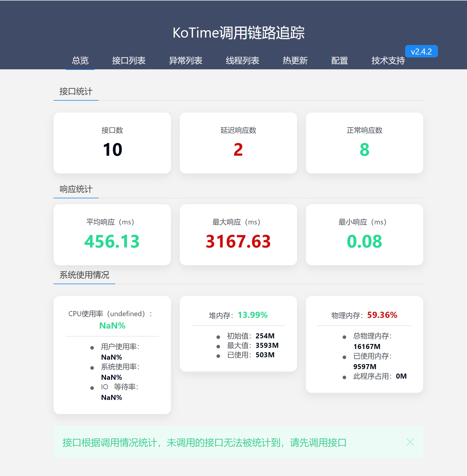Click the KoTime调用链路追踪 page title
This screenshot has width=467, height=476.
tap(238, 33)
